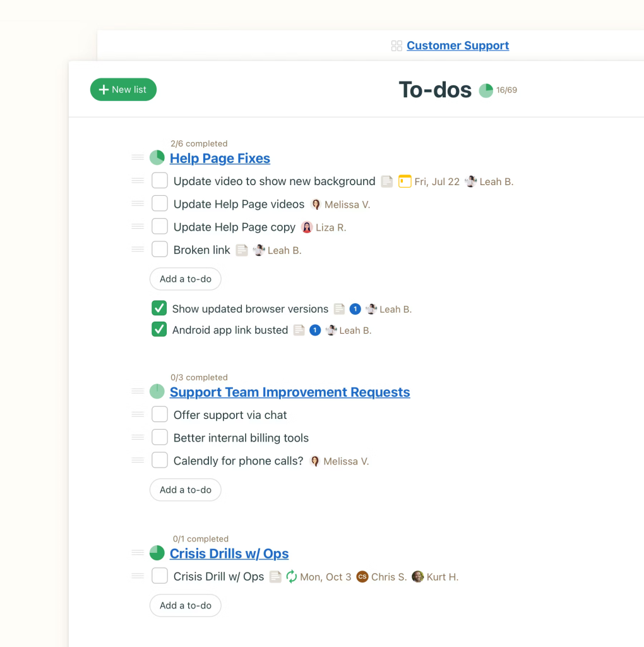Click the recurring icon beside Mon, Oct 3
Image resolution: width=644 pixels, height=647 pixels.
[291, 577]
